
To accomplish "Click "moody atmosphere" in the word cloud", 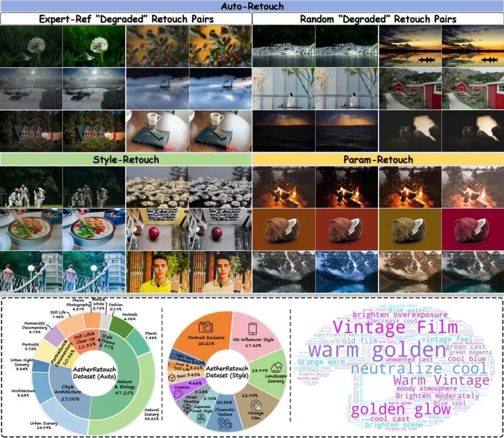I will (427, 389).
